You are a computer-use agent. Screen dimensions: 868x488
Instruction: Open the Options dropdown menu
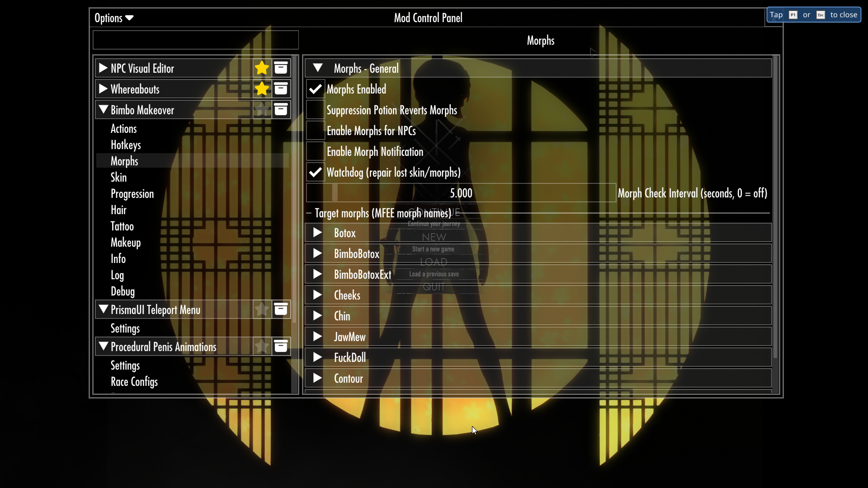click(114, 18)
